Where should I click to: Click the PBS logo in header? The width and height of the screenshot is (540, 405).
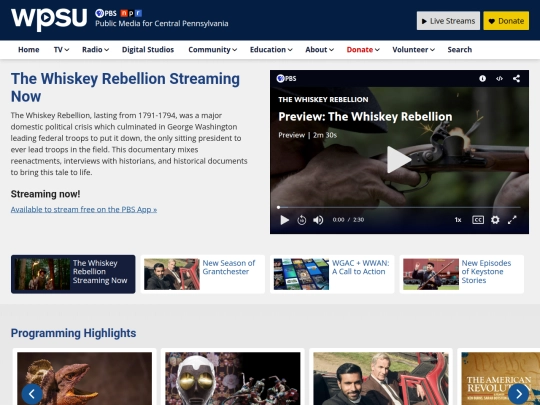click(x=106, y=13)
